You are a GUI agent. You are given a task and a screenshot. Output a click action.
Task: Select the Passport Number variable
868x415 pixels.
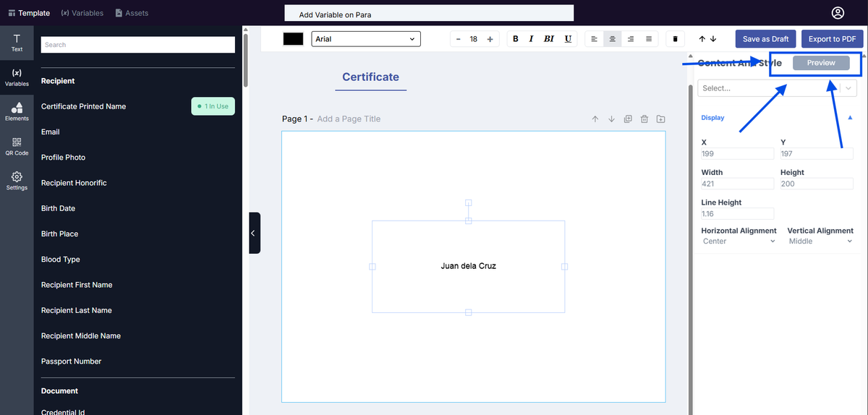[71, 361]
